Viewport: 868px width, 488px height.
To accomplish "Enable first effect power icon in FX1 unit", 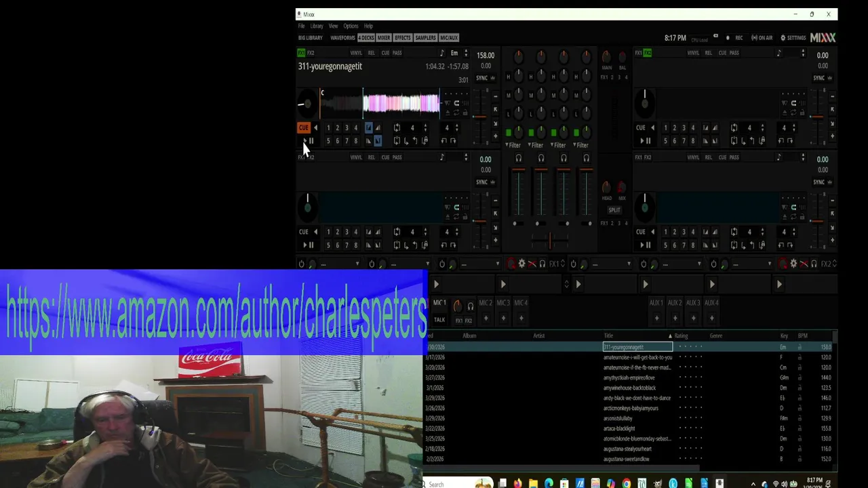I will point(301,264).
